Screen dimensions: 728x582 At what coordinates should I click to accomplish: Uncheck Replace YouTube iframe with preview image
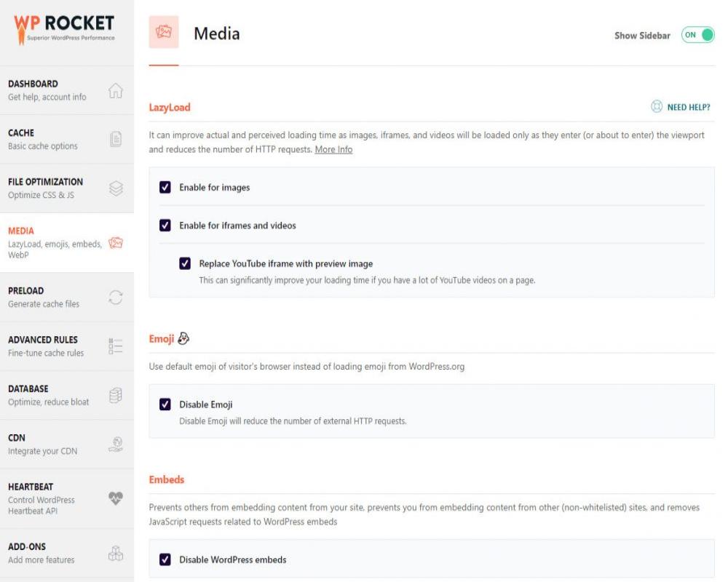tap(185, 263)
